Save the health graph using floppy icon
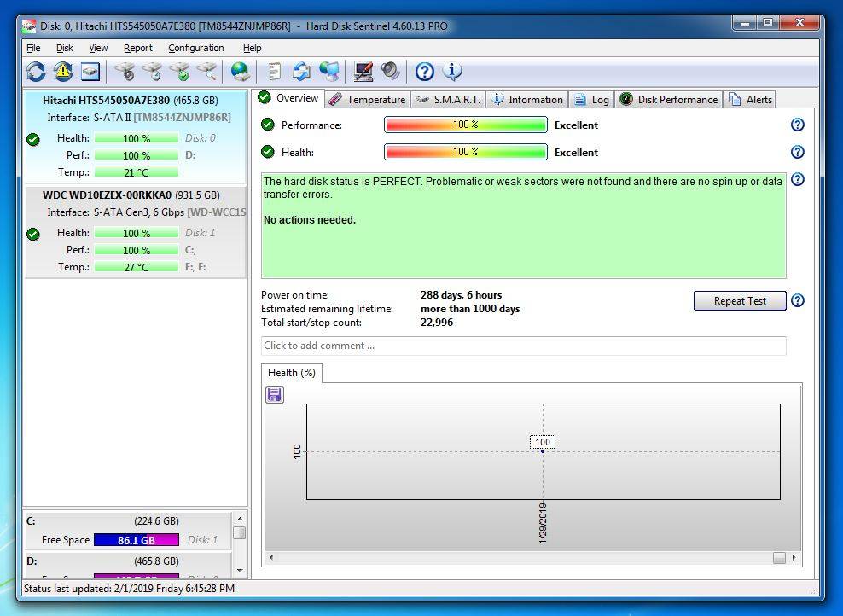The width and height of the screenshot is (843, 616). [x=275, y=394]
